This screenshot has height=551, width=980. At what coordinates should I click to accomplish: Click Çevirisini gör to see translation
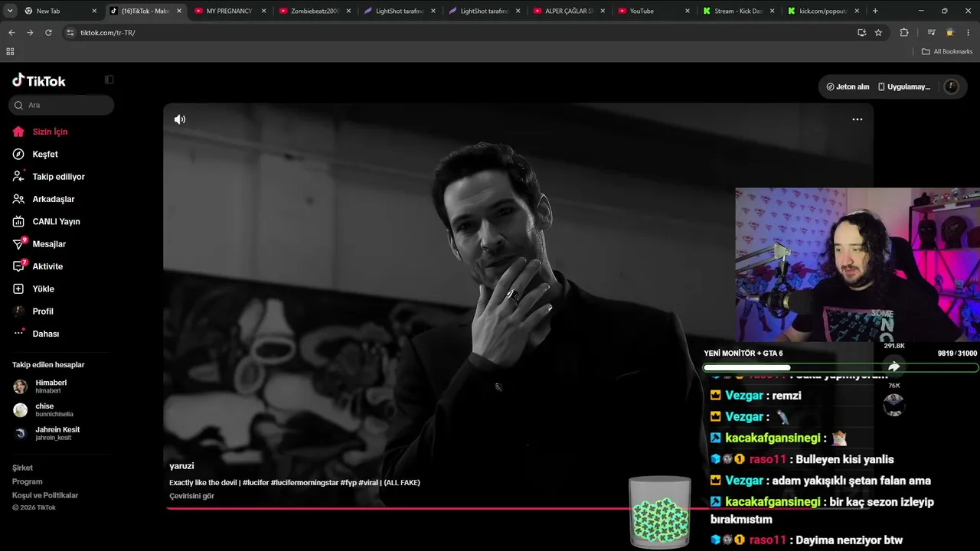coord(191,496)
